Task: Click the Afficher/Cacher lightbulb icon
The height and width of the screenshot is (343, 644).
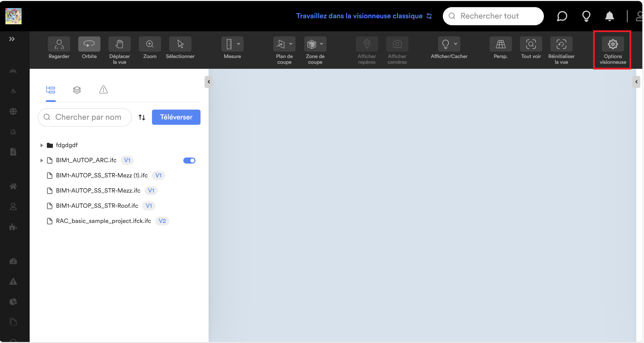Action: 446,44
